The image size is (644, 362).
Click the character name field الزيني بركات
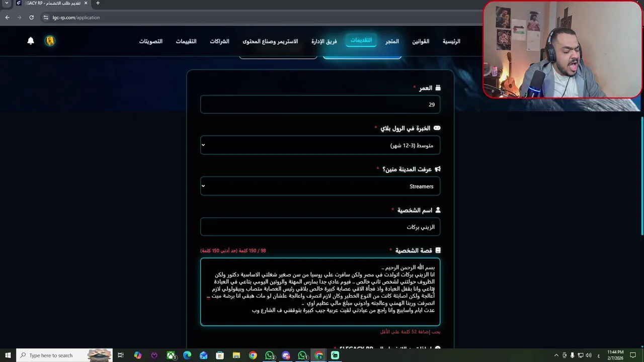[x=320, y=227]
